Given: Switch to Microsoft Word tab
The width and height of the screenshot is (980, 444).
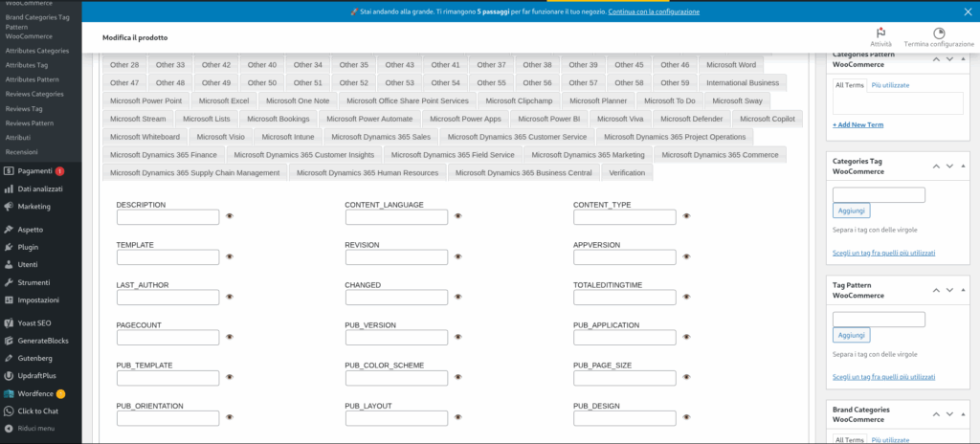Looking at the screenshot, I should pos(731,65).
